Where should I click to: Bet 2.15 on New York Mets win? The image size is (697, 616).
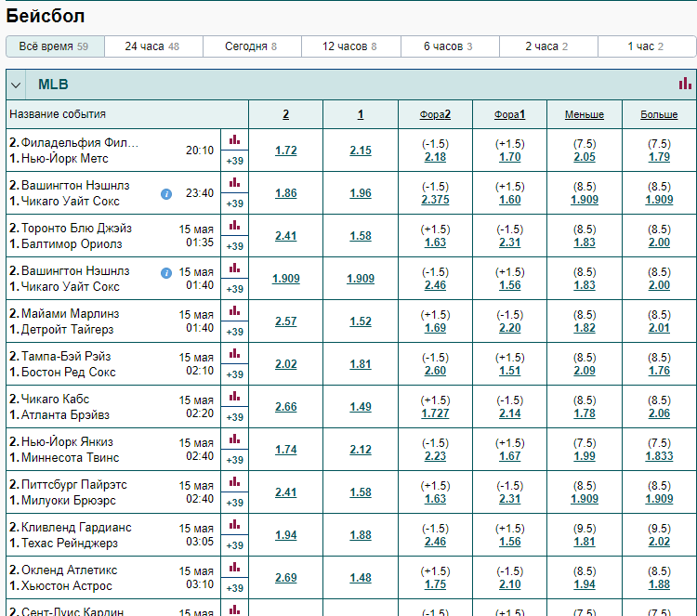(x=361, y=151)
